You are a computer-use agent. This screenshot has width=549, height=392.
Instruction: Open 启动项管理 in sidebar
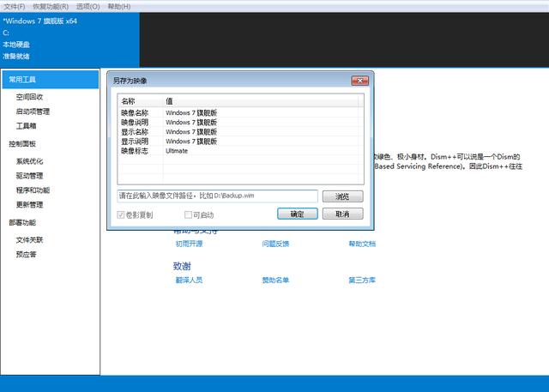click(33, 112)
